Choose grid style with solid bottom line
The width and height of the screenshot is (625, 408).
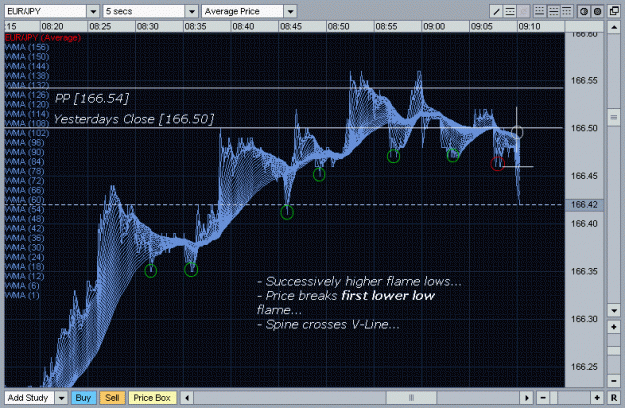(539, 11)
